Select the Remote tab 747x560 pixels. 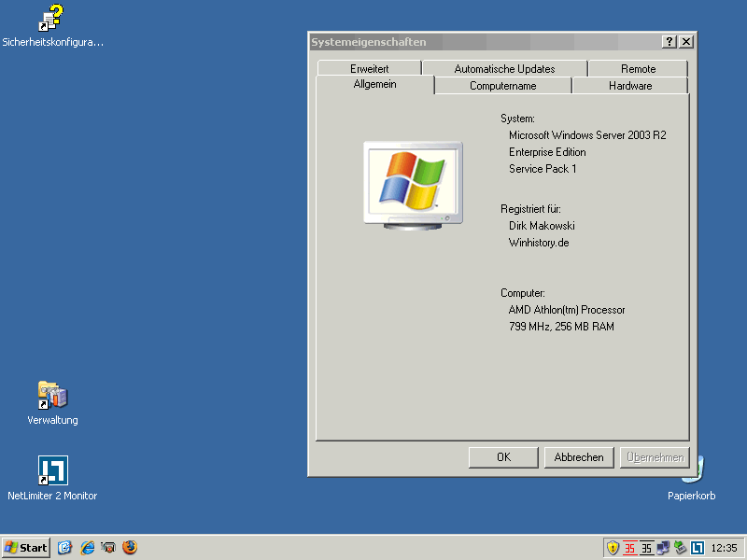pos(639,68)
